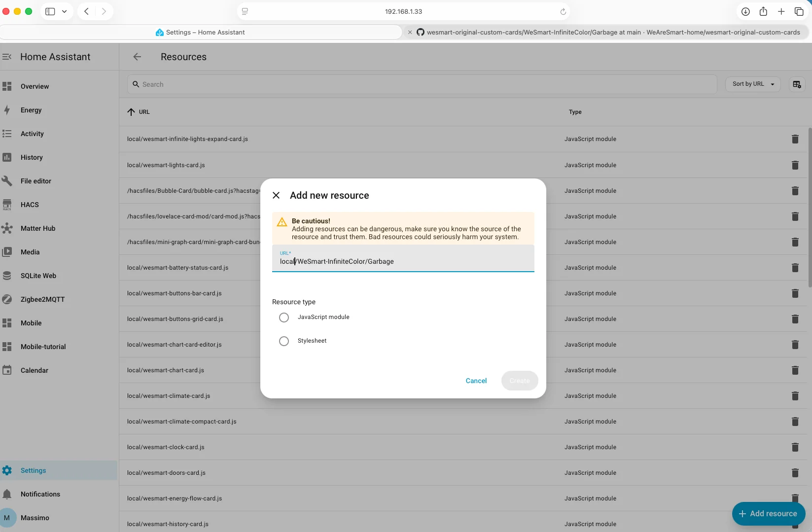Switch to the wesmart-original-custom-cards GitHub tab
This screenshot has height=532, width=812.
coord(608,32)
